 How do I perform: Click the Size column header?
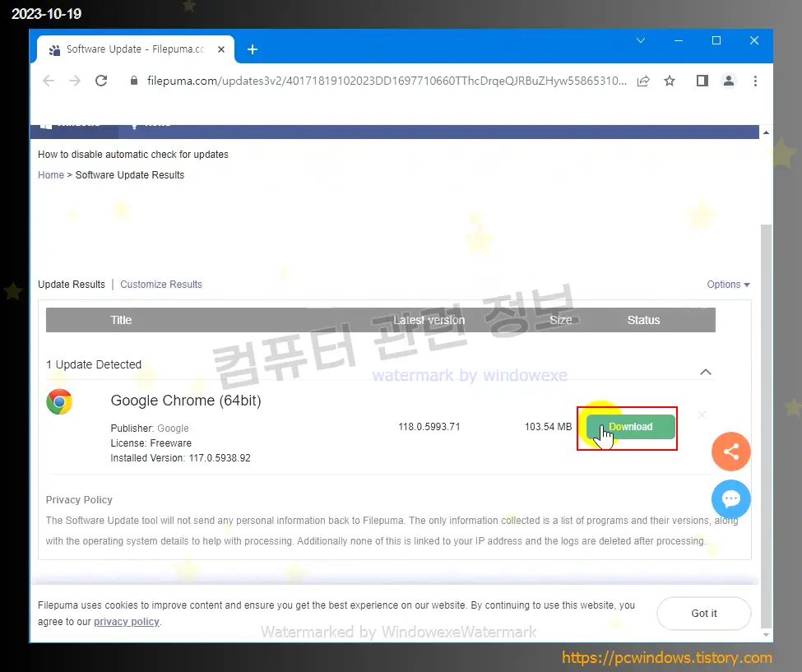[561, 320]
